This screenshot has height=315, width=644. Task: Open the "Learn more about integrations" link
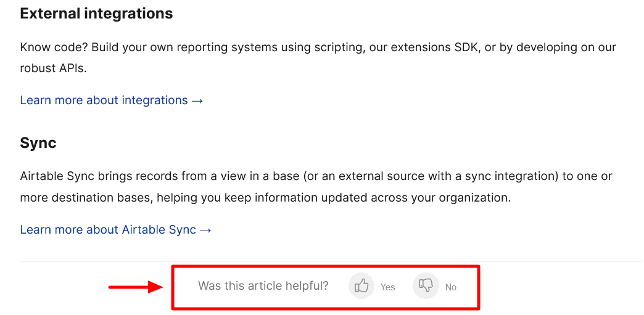pos(104,100)
